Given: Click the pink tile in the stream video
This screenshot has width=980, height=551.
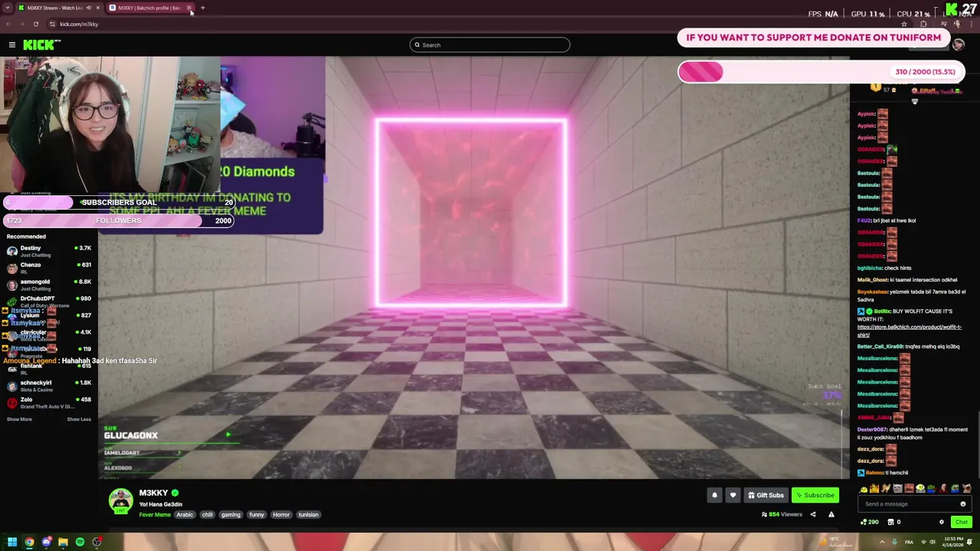Looking at the screenshot, I should click(x=472, y=213).
